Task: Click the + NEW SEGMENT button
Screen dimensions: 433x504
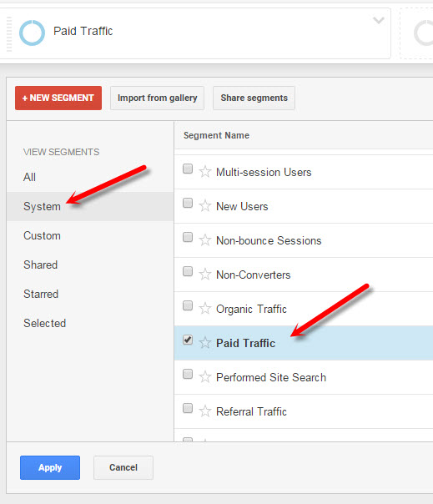Action: tap(58, 98)
